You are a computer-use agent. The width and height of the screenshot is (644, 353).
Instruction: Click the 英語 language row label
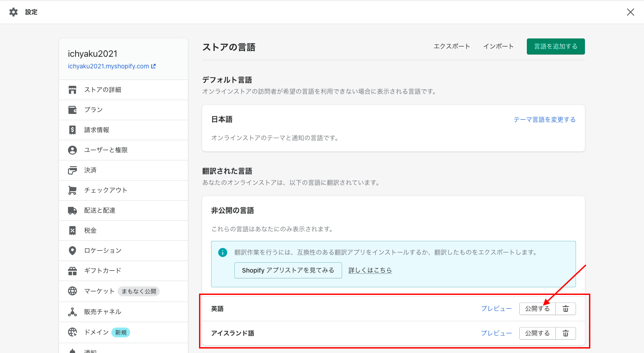[x=217, y=309]
